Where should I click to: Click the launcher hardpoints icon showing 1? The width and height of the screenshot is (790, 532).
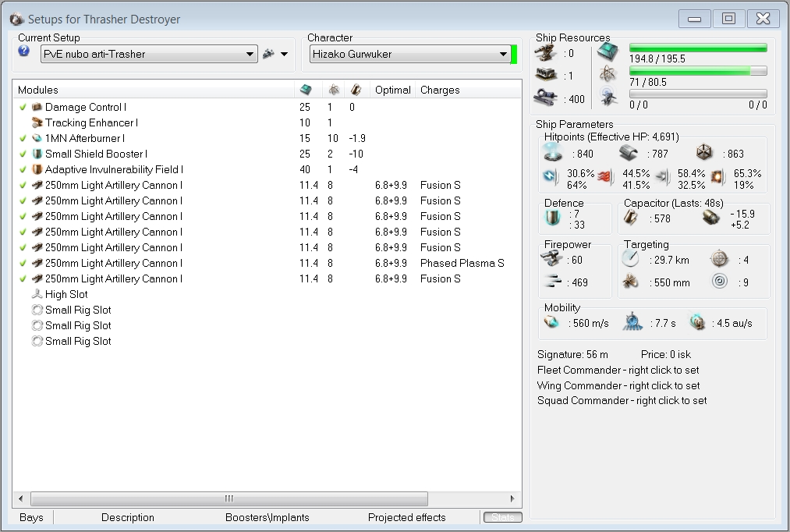point(545,75)
